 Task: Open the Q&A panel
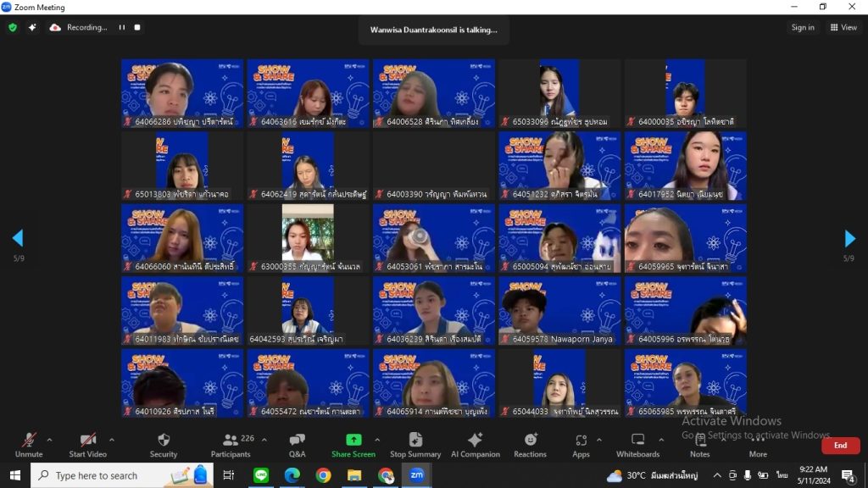(298, 446)
